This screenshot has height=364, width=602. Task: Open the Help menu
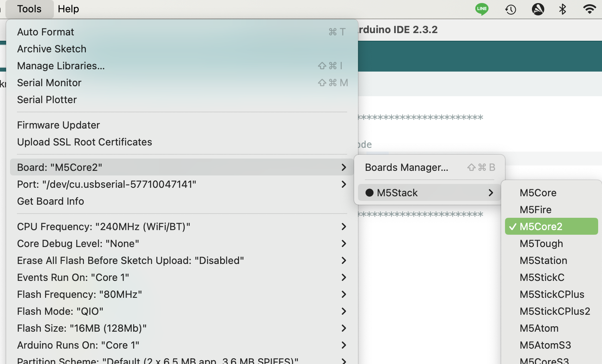pyautogui.click(x=69, y=9)
